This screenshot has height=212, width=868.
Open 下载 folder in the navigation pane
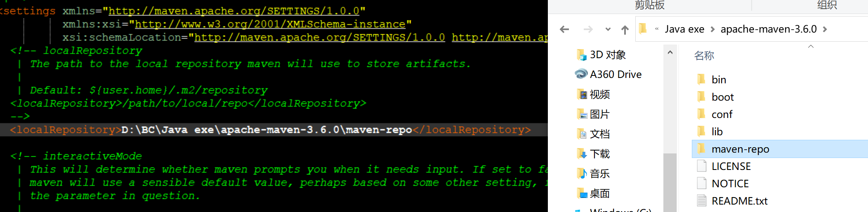[x=599, y=154]
